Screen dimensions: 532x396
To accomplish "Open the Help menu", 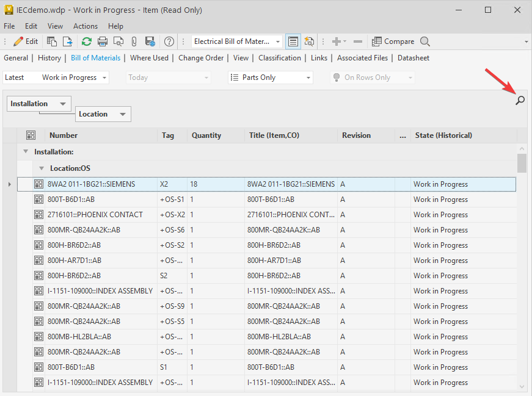I will pyautogui.click(x=115, y=26).
